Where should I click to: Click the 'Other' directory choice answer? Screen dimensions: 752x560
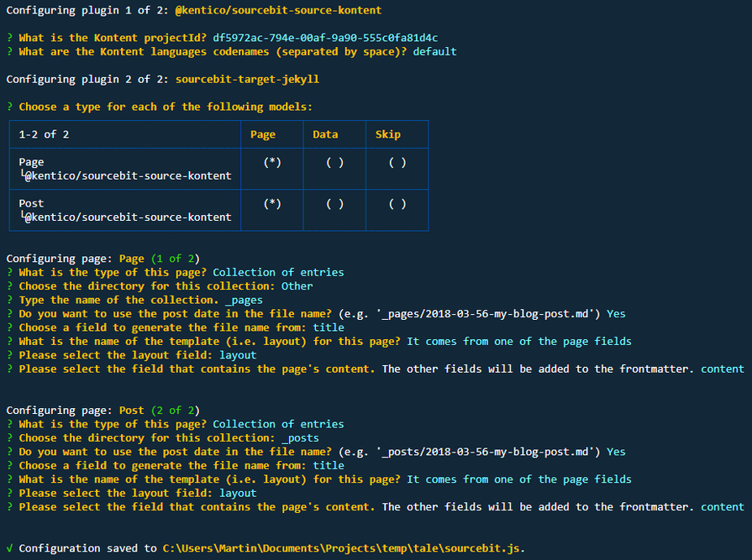[x=297, y=285]
